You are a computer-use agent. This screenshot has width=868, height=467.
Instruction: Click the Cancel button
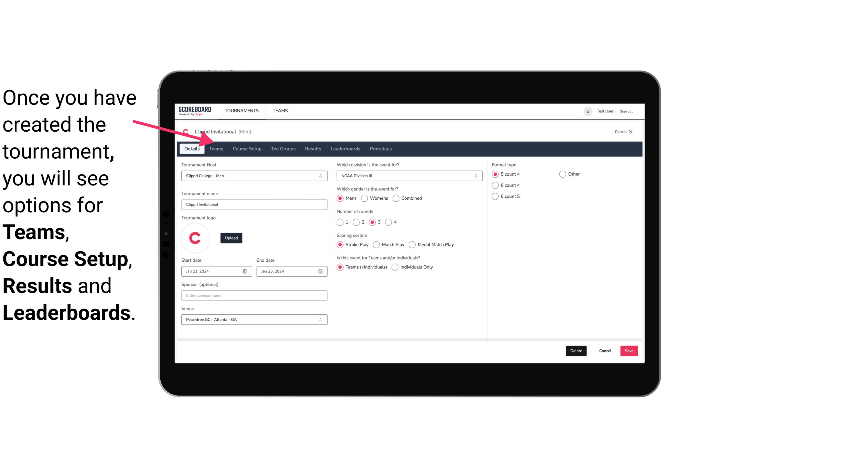[605, 351]
